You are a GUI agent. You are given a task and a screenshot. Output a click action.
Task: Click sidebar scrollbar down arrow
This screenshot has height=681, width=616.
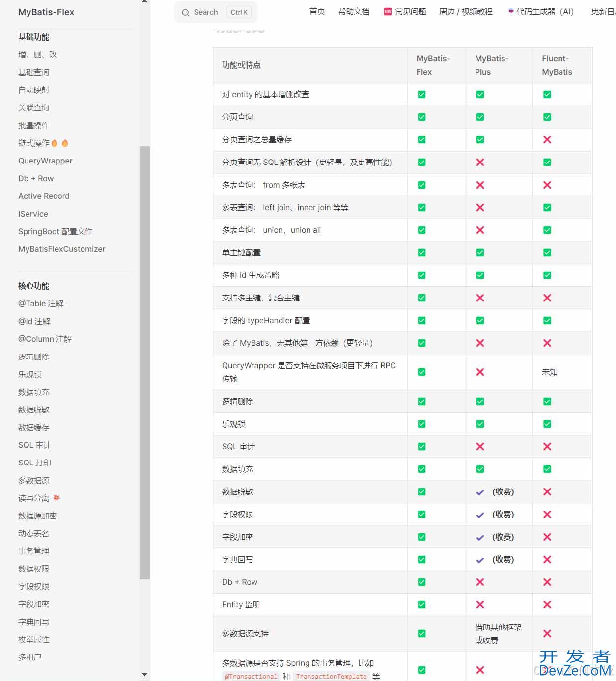point(144,675)
